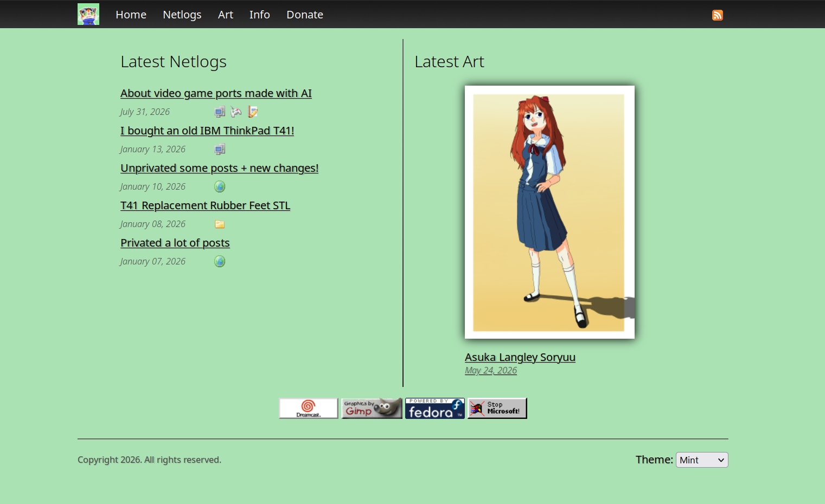
Task: Click the computer icon beside July 31, 2026
Action: tap(220, 112)
